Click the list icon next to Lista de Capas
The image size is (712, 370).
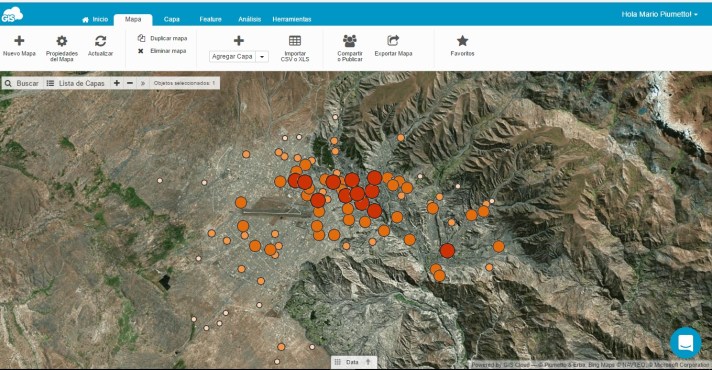pyautogui.click(x=50, y=83)
